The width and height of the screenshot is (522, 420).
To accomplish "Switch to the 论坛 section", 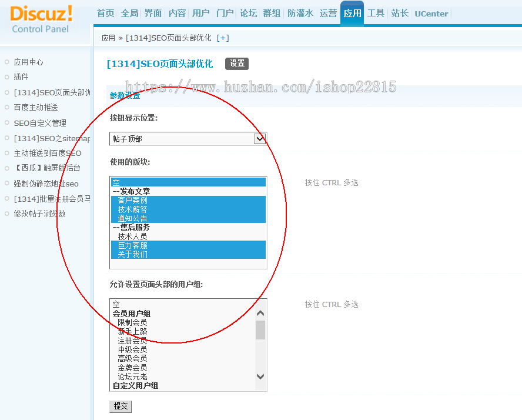I will 247,13.
